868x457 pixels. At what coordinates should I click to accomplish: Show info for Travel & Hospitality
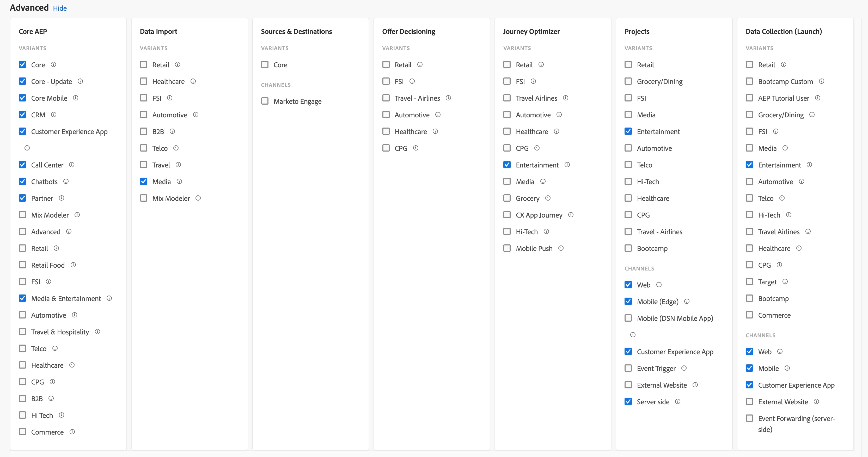tap(97, 332)
